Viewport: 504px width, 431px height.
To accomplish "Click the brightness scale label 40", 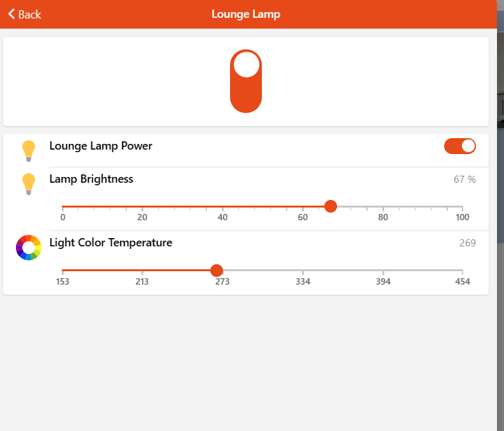I will point(222,218).
